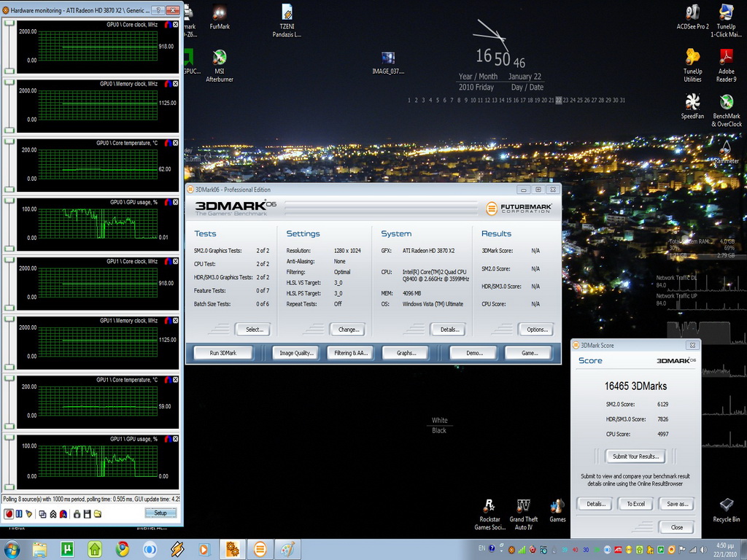The width and height of the screenshot is (747, 560).
Task: Open Filtering & AA... in 3DMark06
Action: point(351,353)
